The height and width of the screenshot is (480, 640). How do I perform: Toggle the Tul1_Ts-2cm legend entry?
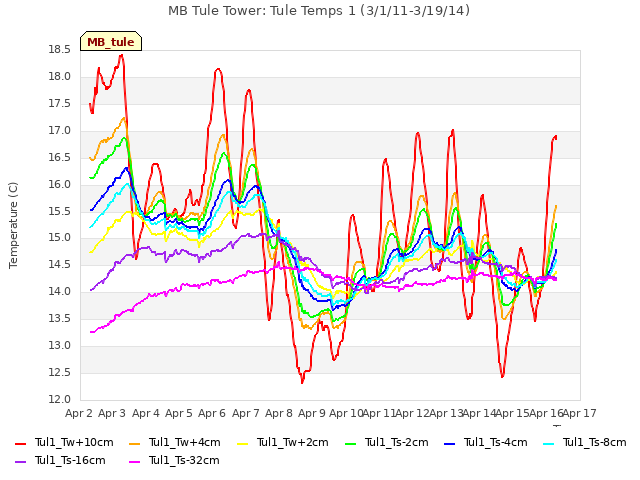click(x=387, y=442)
